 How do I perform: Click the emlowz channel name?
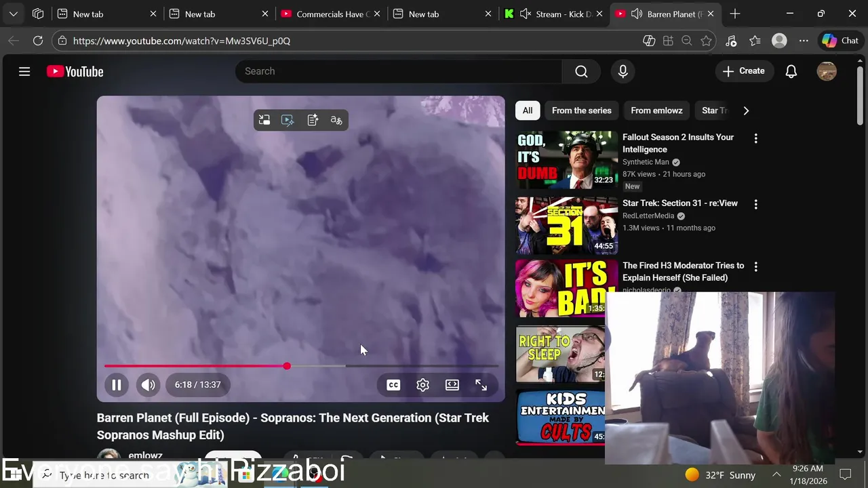click(145, 455)
